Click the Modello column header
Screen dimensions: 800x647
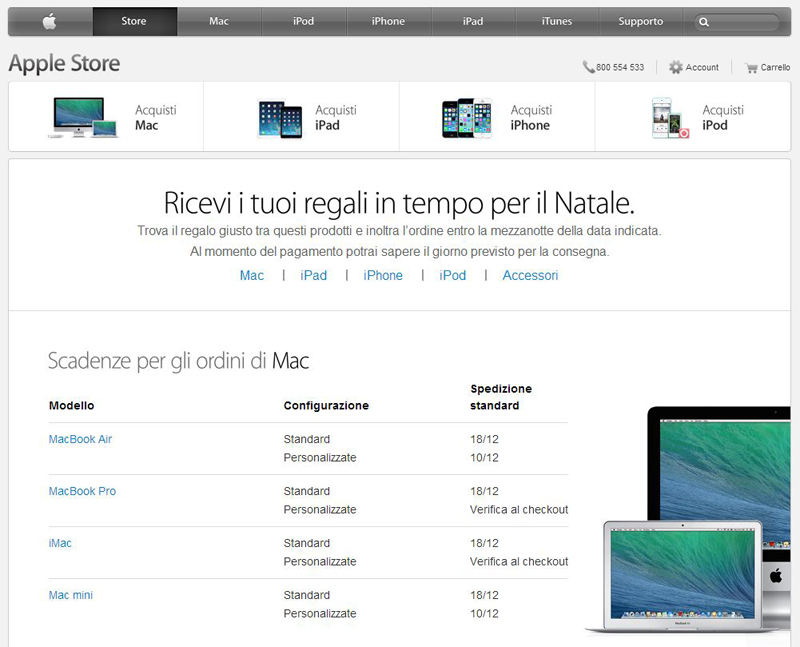click(x=71, y=406)
